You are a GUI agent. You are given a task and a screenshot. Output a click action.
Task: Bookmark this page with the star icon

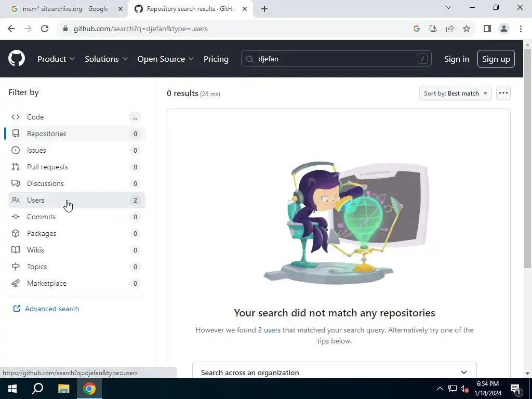coord(467,29)
